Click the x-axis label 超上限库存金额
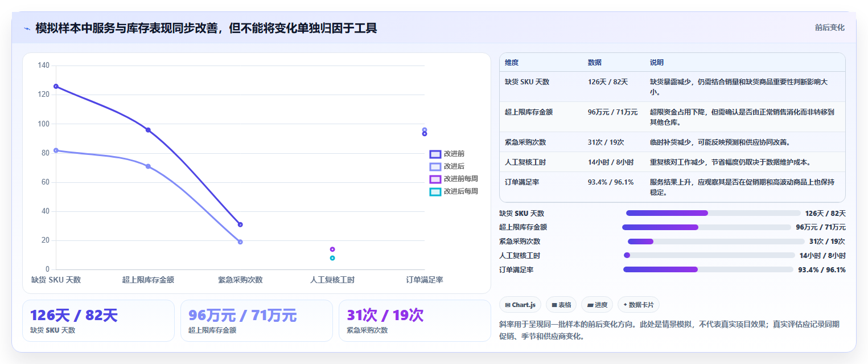The height and width of the screenshot is (364, 868). [x=148, y=280]
